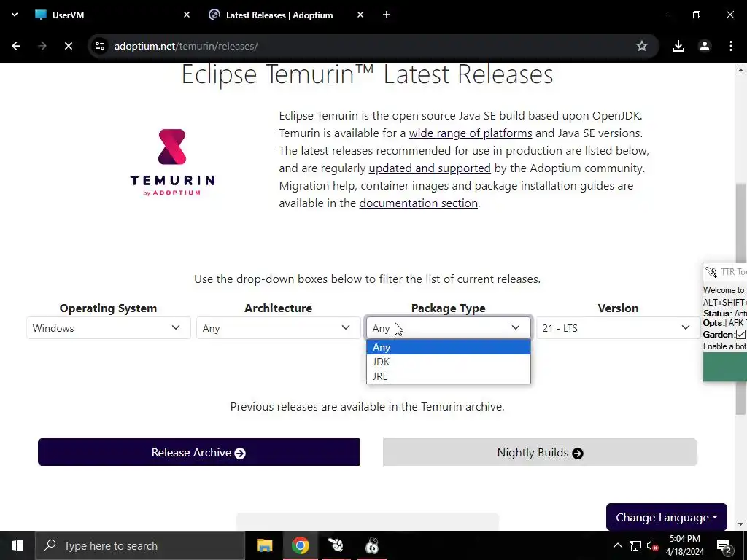The width and height of the screenshot is (747, 560).
Task: Open the penguin app on taskbar
Action: (x=372, y=545)
